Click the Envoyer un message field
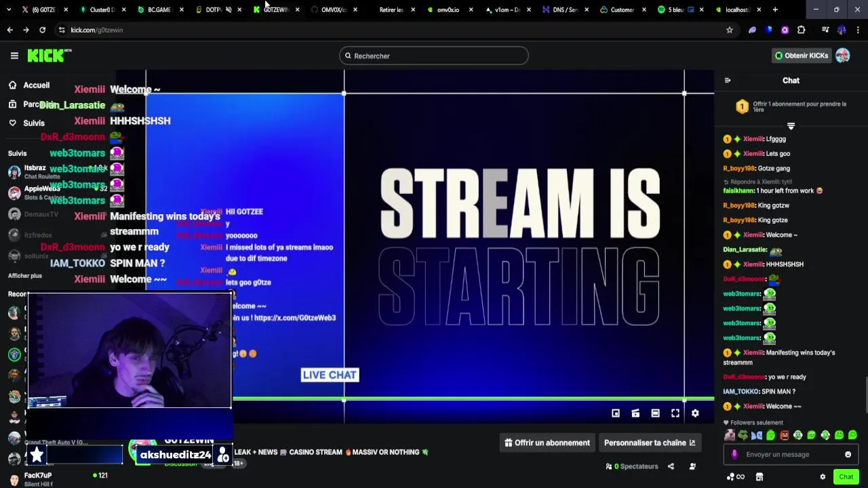Viewport: 868px width, 488px height. (791, 454)
